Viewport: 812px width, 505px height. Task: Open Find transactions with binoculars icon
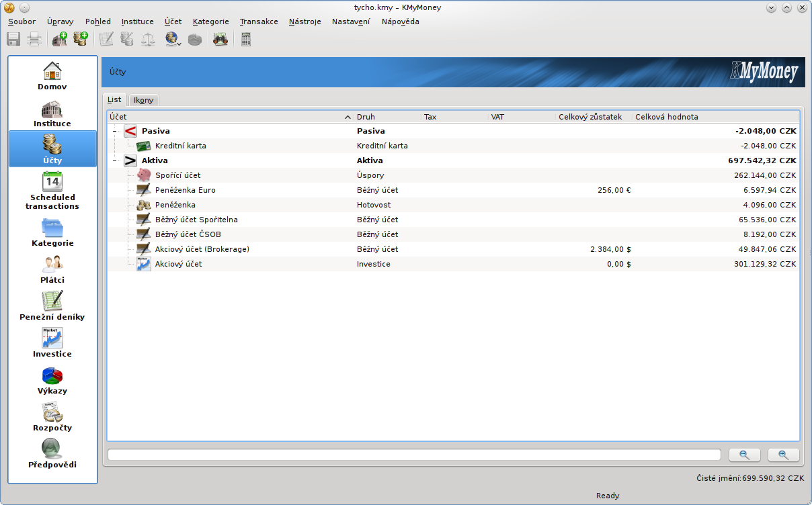[220, 39]
